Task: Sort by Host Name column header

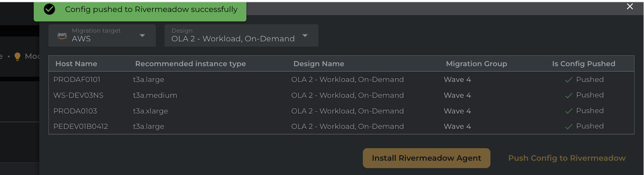Action: click(x=76, y=64)
